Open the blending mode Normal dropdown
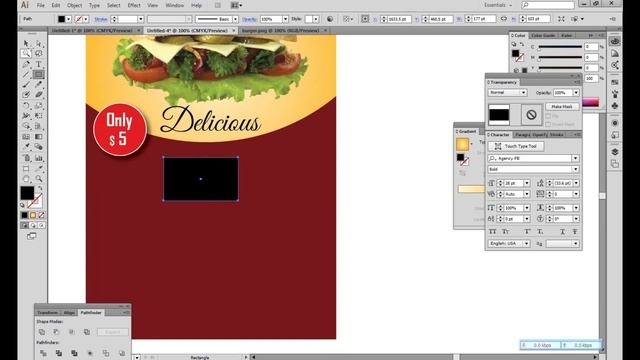This screenshot has width=640, height=360. point(507,93)
